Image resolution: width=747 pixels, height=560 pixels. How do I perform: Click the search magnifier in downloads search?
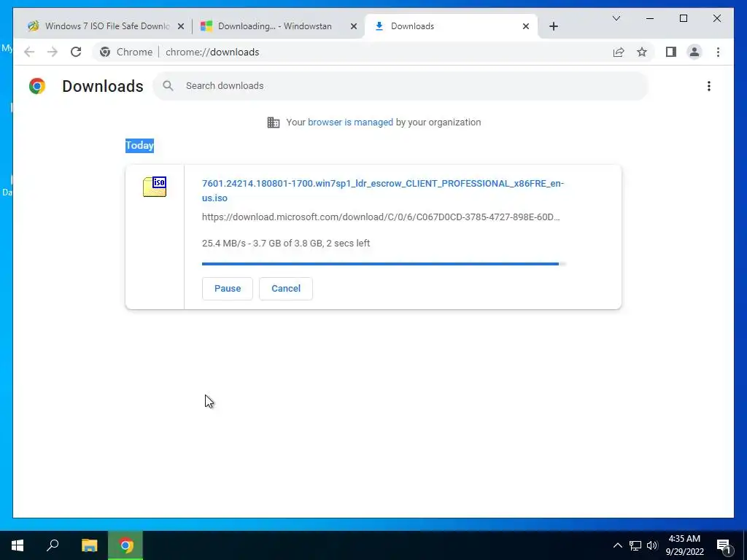168,86
